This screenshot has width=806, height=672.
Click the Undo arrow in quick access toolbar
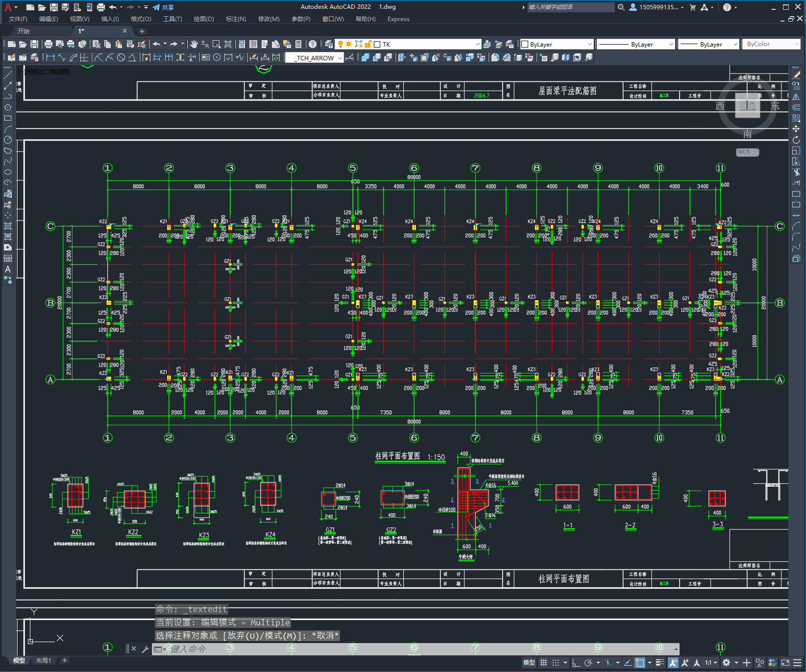coord(113,7)
